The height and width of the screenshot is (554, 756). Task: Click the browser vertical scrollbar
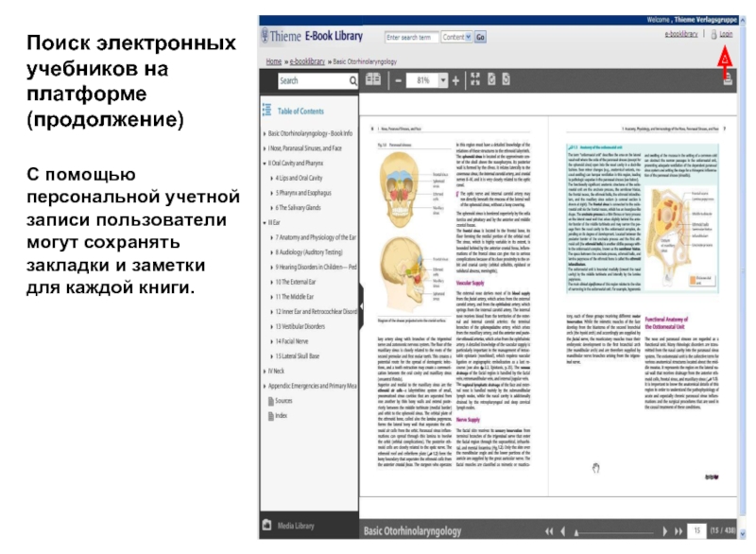[x=743, y=277]
